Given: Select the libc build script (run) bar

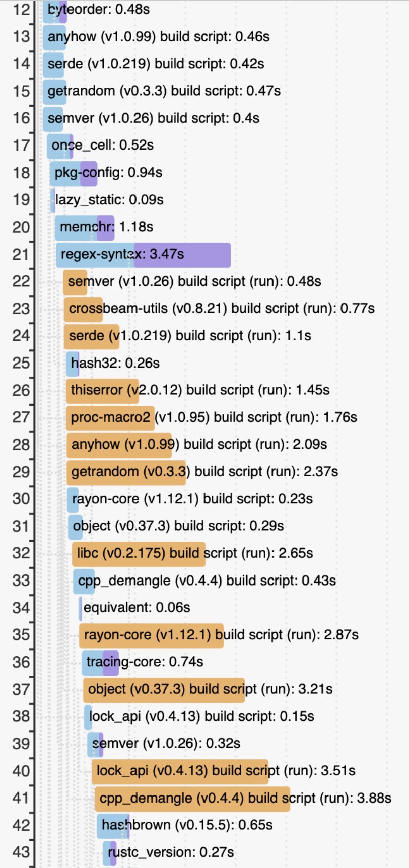Looking at the screenshot, I should [x=139, y=553].
